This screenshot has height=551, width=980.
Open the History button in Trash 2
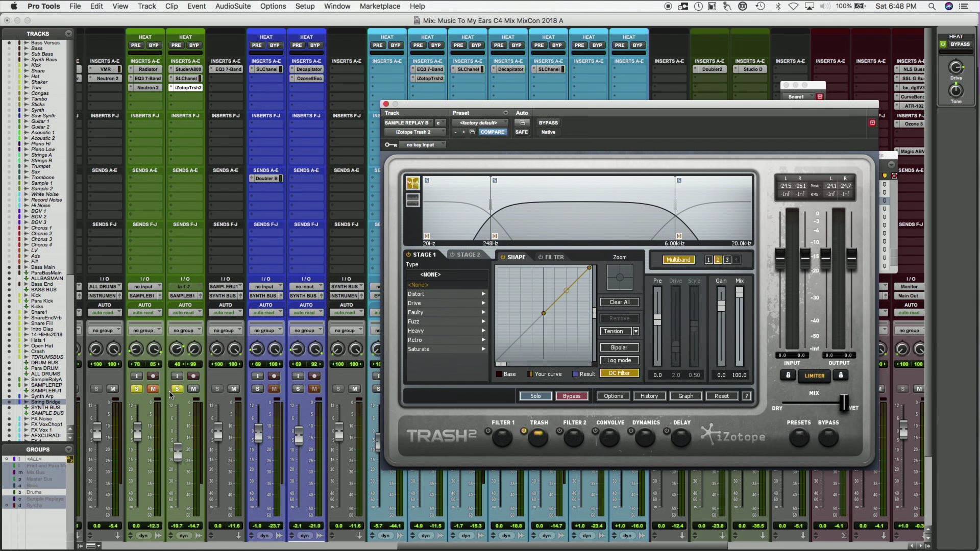(649, 396)
